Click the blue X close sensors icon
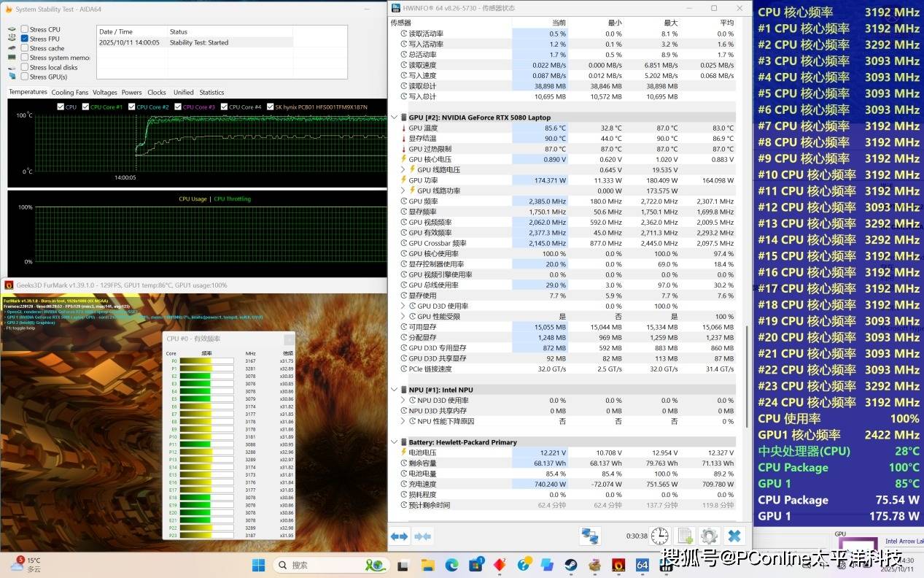The height and width of the screenshot is (578, 924). tap(734, 536)
